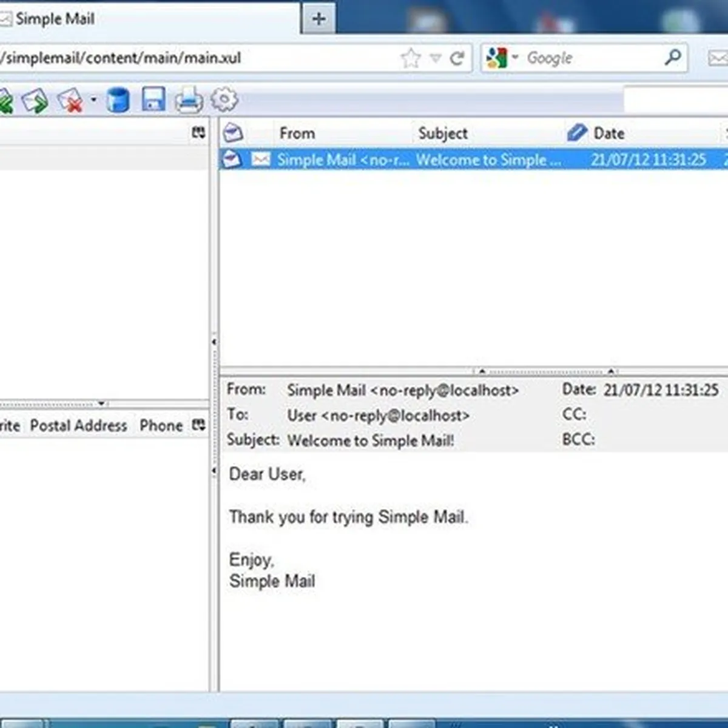Image resolution: width=728 pixels, height=728 pixels.
Task: Click the 'Enjoy,' line in the message body
Action: pyautogui.click(x=251, y=559)
